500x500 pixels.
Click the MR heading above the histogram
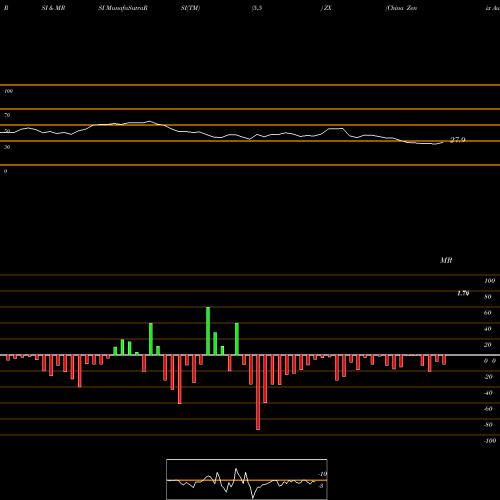coord(446,260)
